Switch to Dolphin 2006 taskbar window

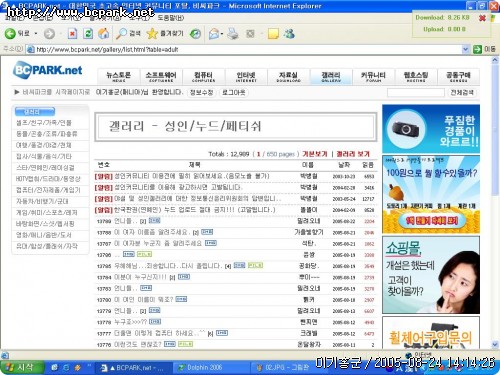pos(212,368)
